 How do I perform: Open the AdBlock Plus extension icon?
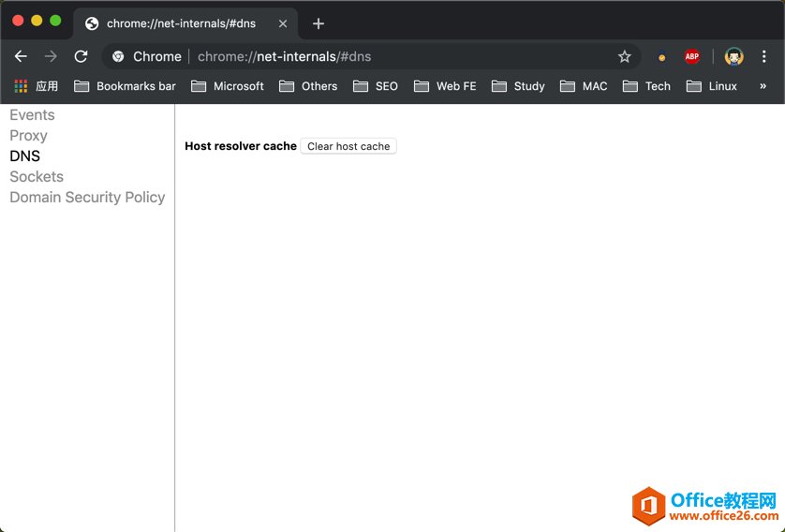click(692, 56)
